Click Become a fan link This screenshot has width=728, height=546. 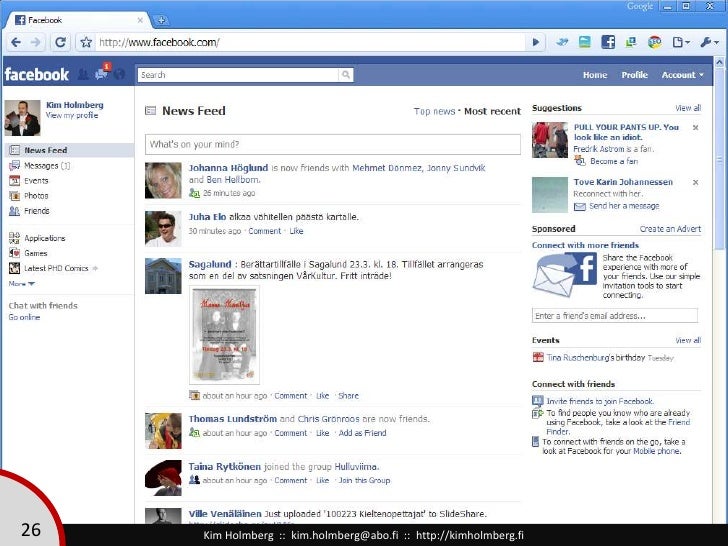point(612,161)
